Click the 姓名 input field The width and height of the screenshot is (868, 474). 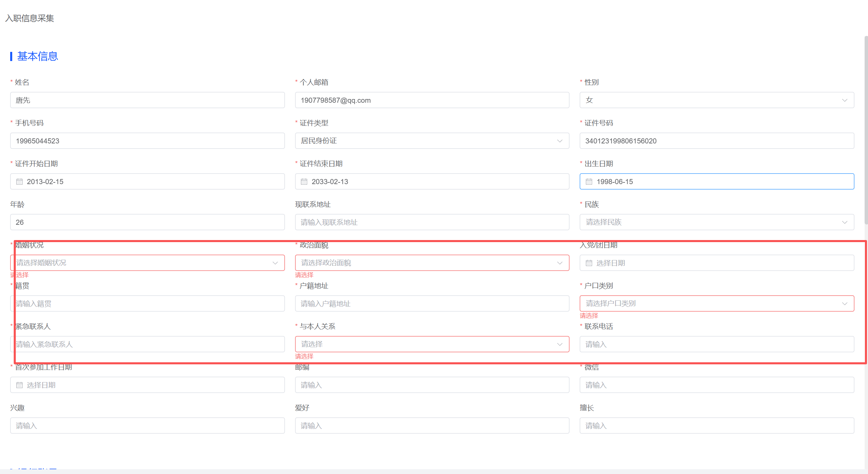click(x=147, y=100)
